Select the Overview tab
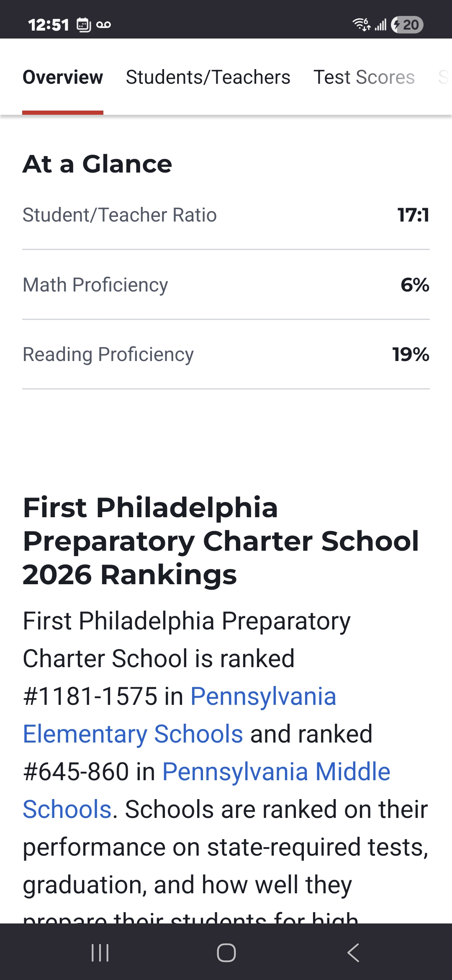This screenshot has height=980, width=452. pos(63,77)
